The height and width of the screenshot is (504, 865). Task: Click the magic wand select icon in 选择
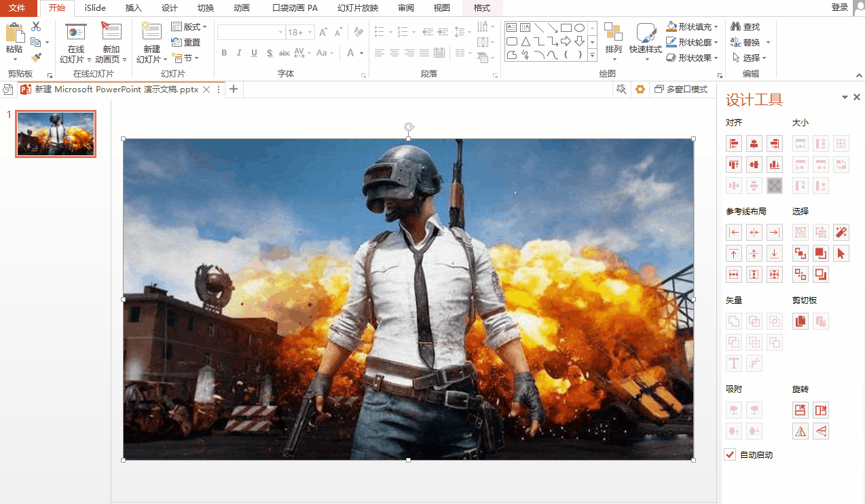[x=841, y=233]
